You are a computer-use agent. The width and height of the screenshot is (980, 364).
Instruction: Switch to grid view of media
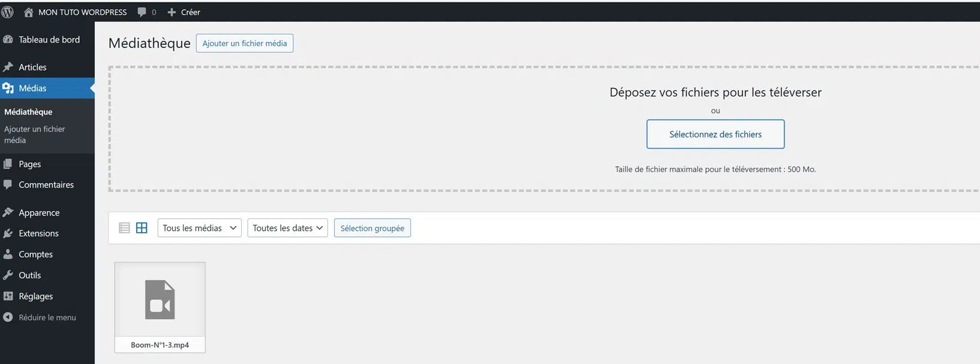pyautogui.click(x=142, y=228)
